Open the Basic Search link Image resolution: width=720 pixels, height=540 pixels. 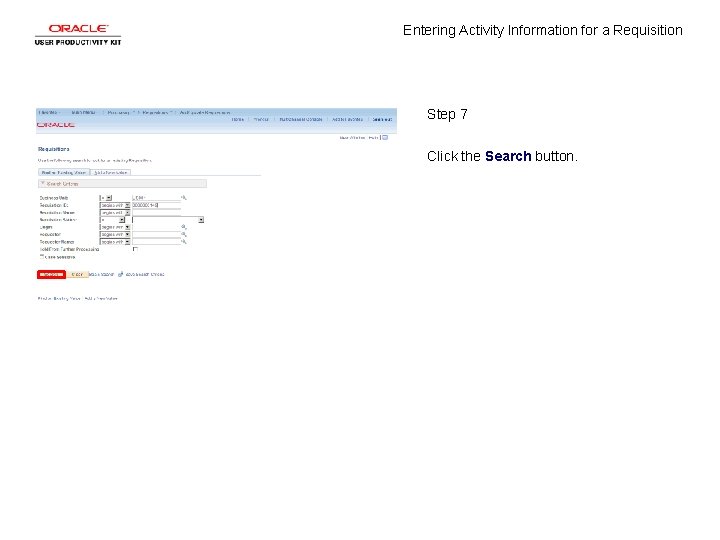101,275
